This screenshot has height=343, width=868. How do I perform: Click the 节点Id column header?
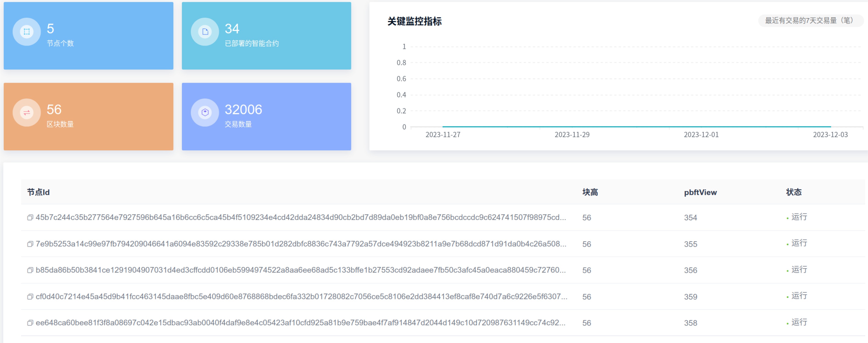38,192
